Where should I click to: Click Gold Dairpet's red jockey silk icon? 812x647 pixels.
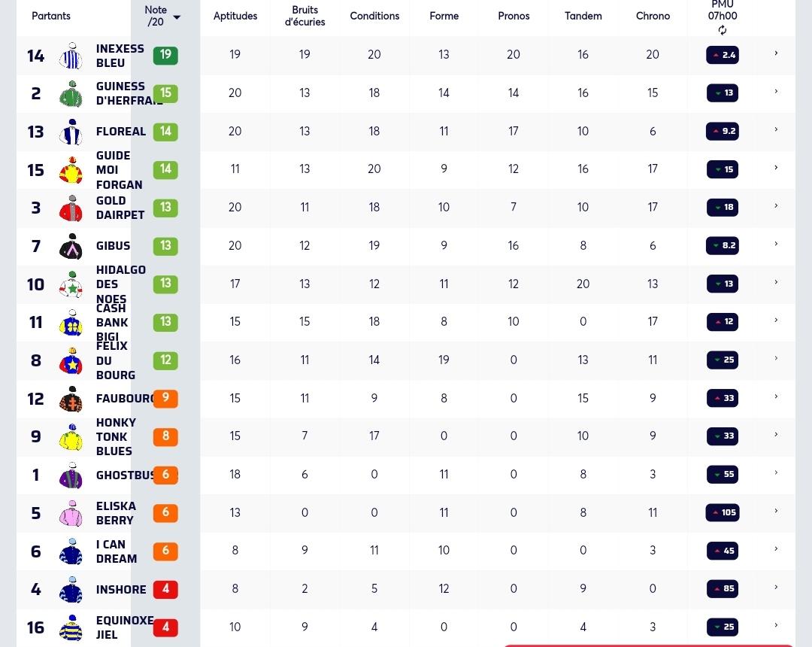(x=71, y=208)
